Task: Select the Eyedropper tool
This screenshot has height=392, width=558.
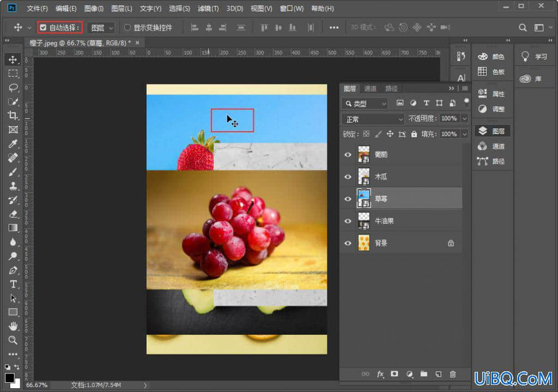Action: coord(13,143)
